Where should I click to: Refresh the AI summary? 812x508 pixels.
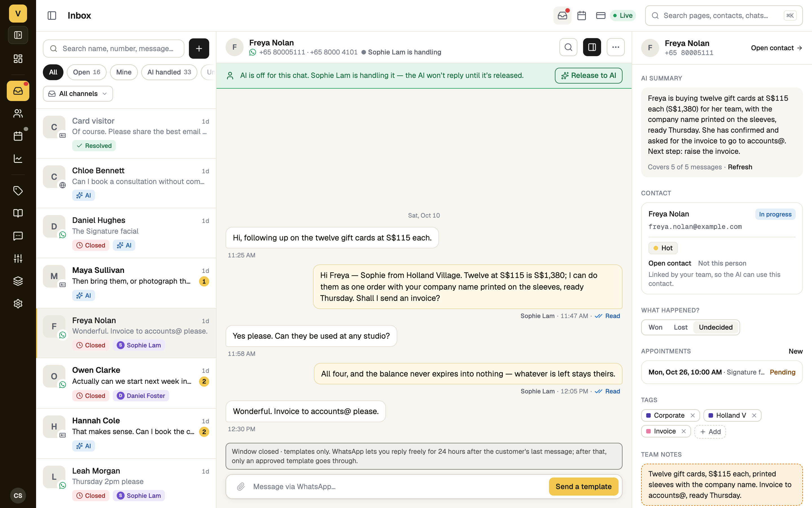point(740,167)
